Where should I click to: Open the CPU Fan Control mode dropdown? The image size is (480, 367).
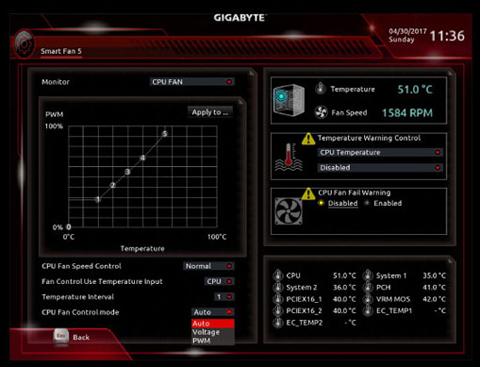click(213, 312)
